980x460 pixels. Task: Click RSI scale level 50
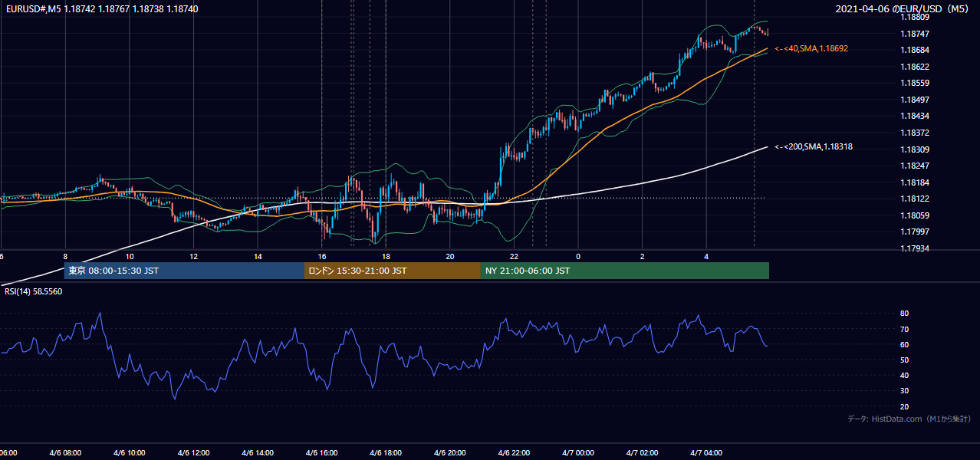click(905, 360)
